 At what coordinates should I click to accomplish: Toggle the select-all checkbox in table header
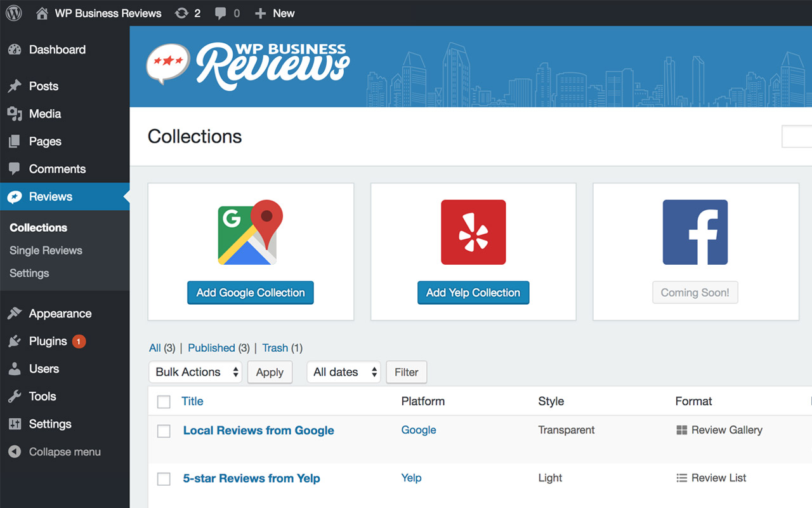tap(164, 402)
